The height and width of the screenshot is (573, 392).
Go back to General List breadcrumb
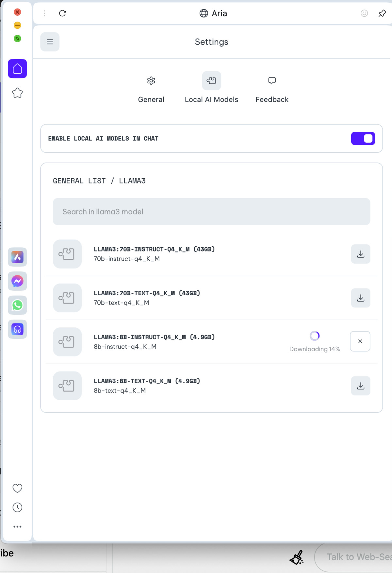[79, 181]
